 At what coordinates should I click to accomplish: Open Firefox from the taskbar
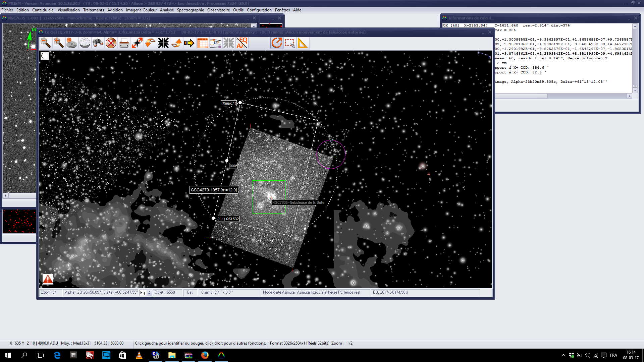pos(205,355)
